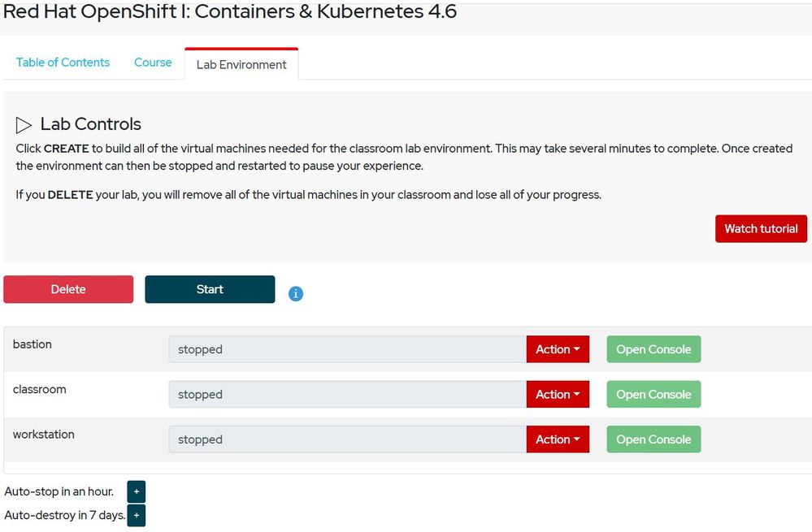Click the Watch tutorial button
812x532 pixels.
click(761, 229)
